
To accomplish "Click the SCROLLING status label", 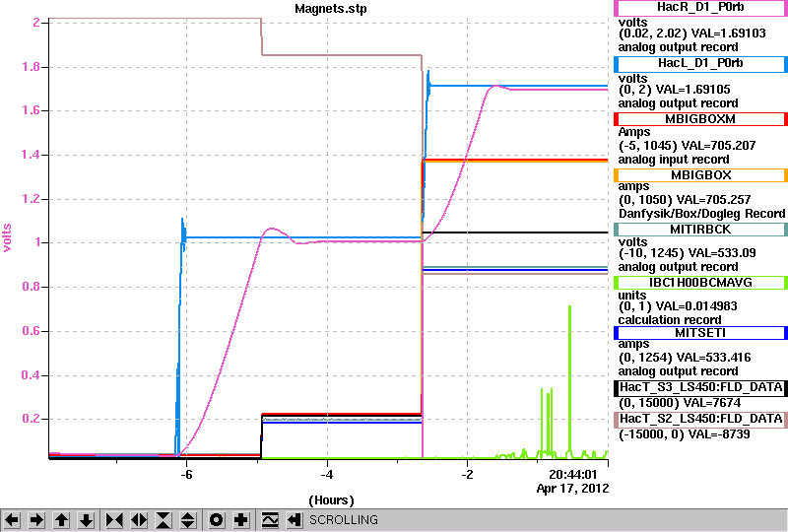I will click(x=344, y=520).
